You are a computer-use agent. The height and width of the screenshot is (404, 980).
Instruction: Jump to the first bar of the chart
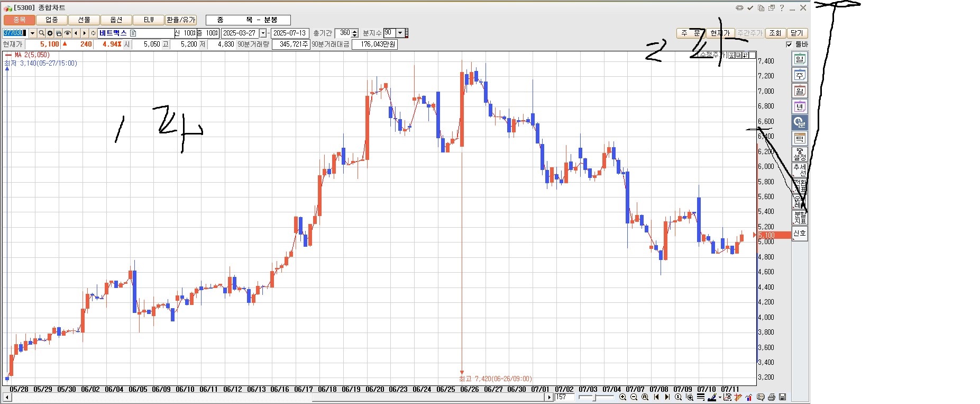656,397
